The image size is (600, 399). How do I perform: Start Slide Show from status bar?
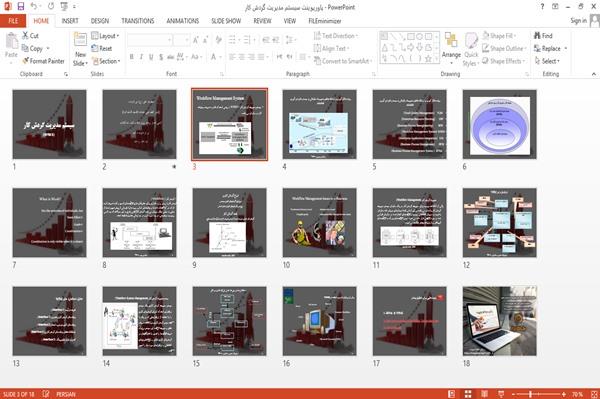(x=501, y=394)
